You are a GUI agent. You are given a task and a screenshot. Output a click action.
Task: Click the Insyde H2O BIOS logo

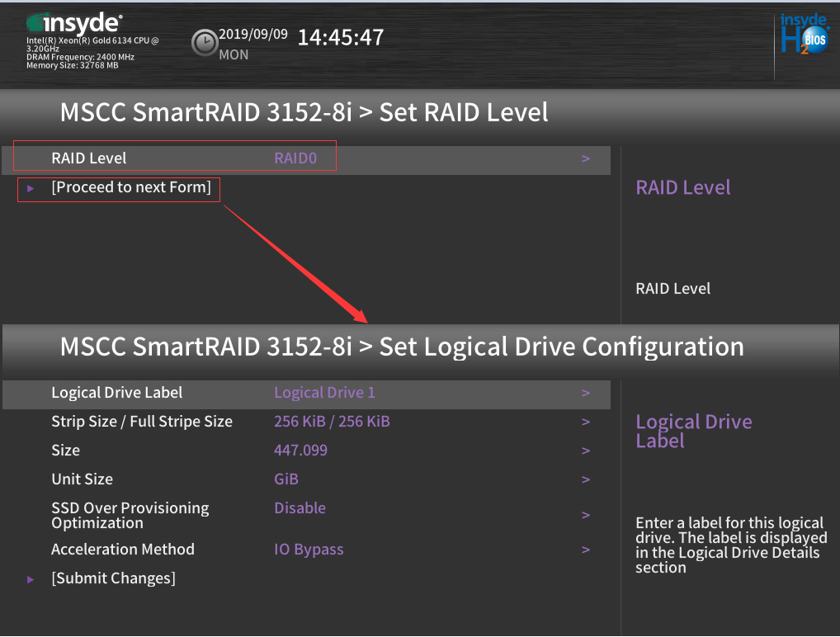(804, 34)
